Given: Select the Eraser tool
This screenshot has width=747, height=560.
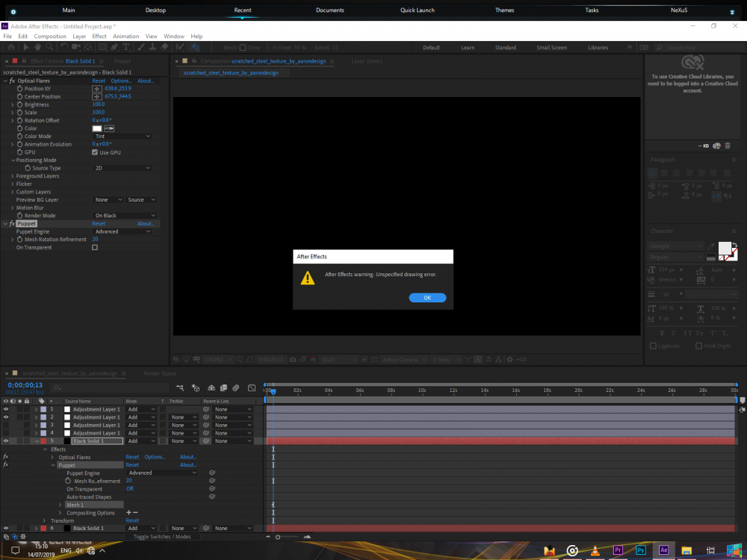Looking at the screenshot, I should pos(164,47).
